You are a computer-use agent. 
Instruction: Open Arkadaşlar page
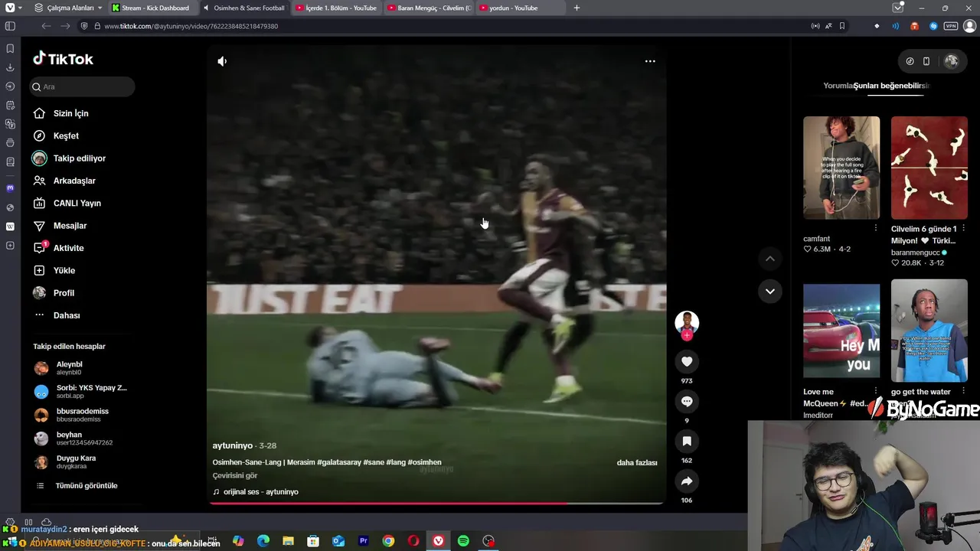click(64, 181)
